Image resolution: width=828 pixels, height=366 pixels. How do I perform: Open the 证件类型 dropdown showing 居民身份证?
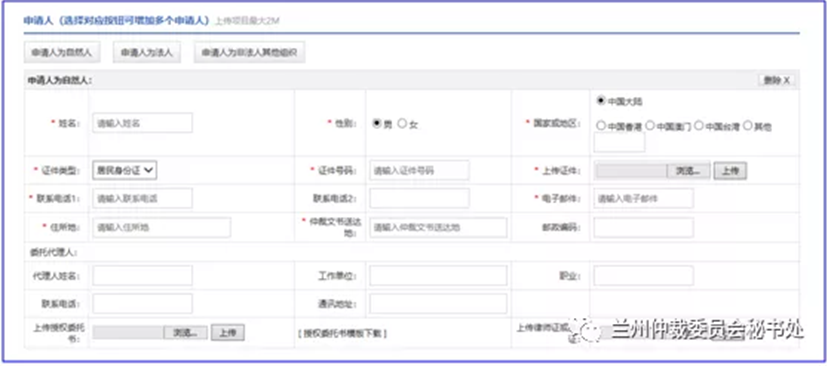pos(125,170)
